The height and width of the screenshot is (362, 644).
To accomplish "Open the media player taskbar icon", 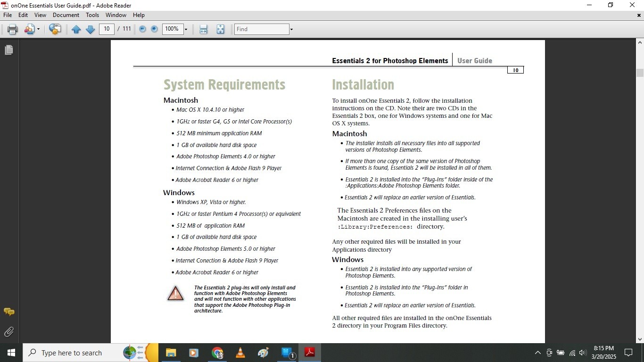I will click(194, 353).
